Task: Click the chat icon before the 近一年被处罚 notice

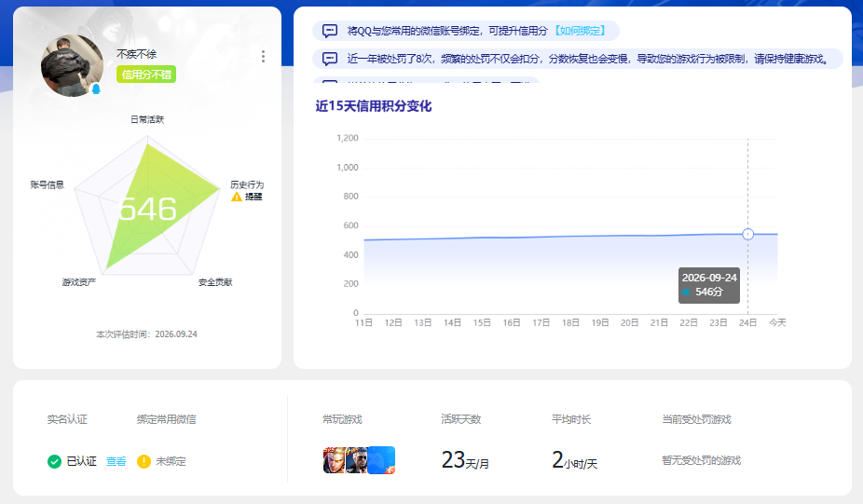Action: coord(330,59)
